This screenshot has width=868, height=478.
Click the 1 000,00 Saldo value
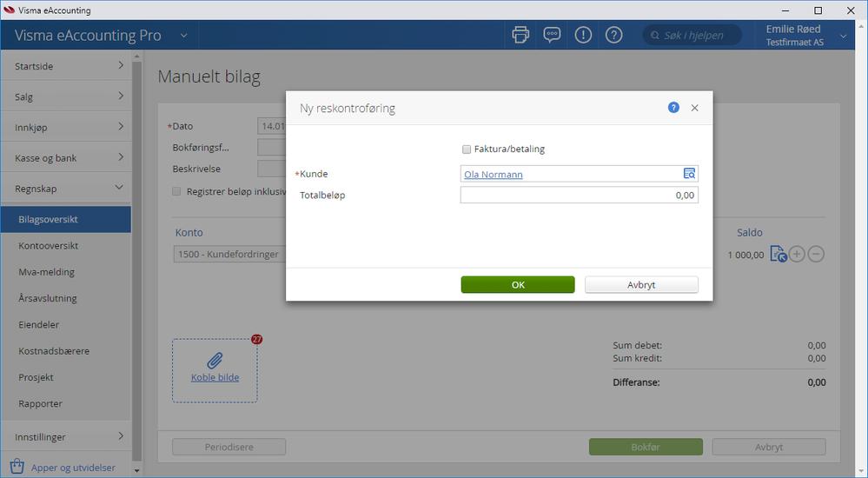coord(745,255)
